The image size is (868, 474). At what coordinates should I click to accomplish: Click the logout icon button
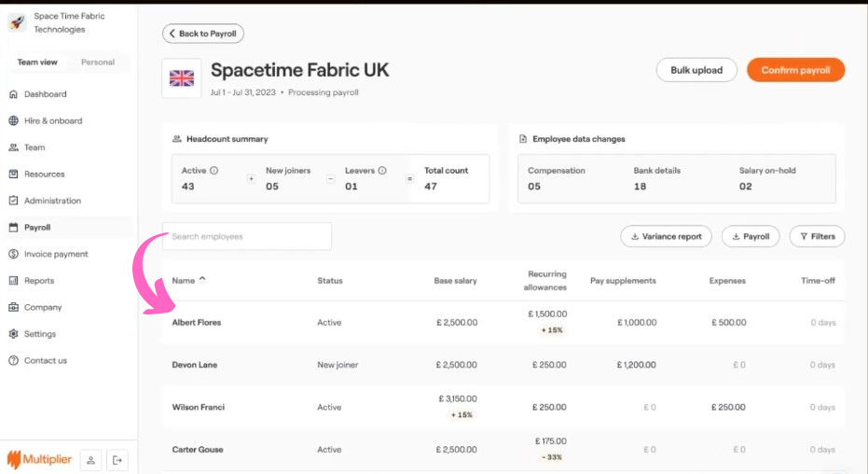click(x=117, y=460)
